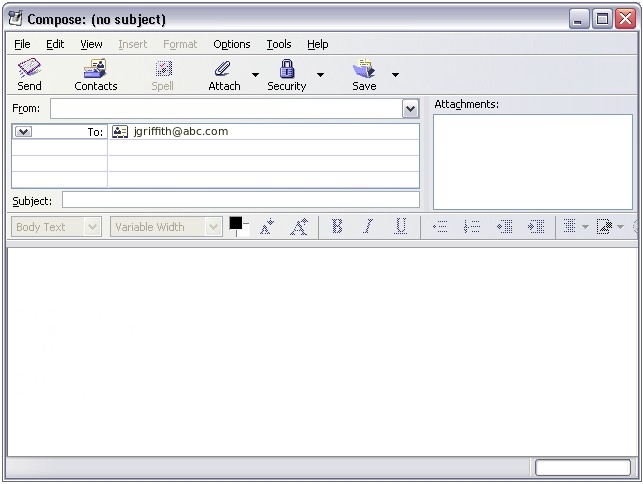The width and height of the screenshot is (643, 484).
Task: Click into the Subject input field
Action: coord(240,200)
